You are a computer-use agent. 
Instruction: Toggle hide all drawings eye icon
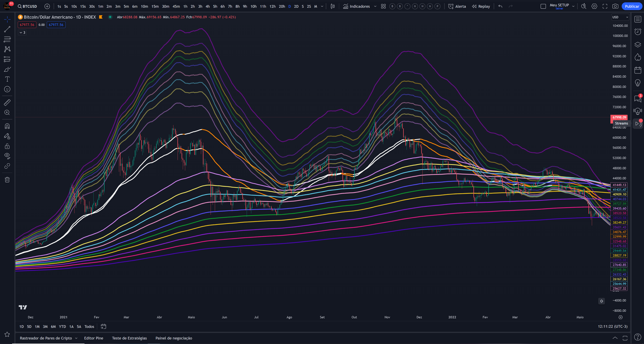click(x=7, y=156)
